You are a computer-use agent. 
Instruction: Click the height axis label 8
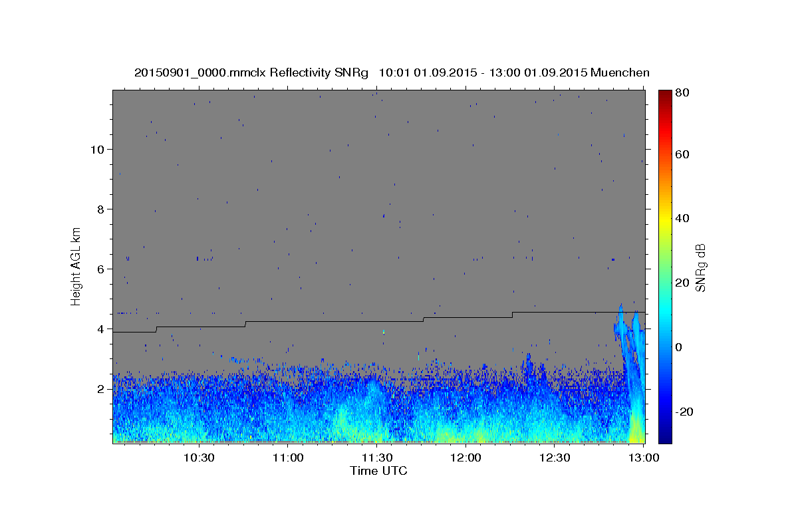pyautogui.click(x=100, y=209)
